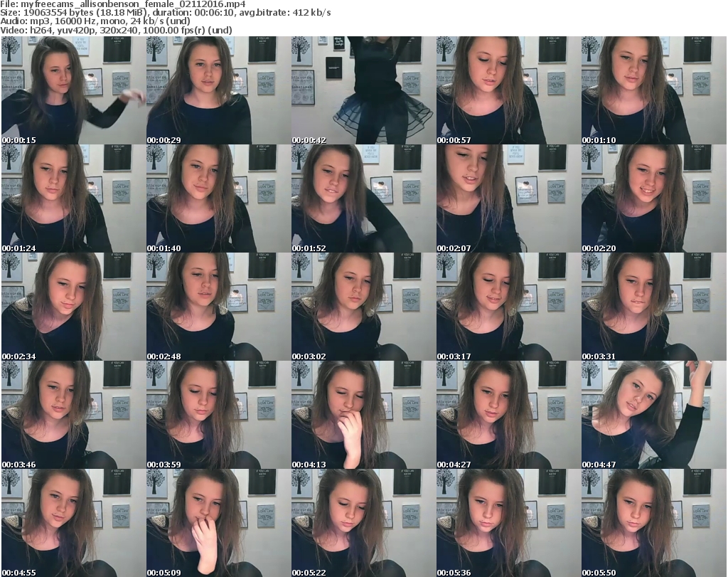
Task: Pick the thumbnail at 00:02:07
Action: click(x=508, y=198)
